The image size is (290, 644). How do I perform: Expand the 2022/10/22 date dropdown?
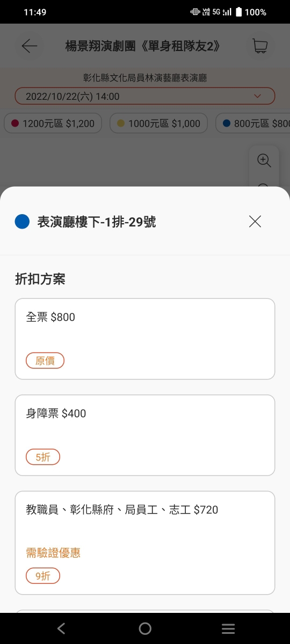point(145,97)
